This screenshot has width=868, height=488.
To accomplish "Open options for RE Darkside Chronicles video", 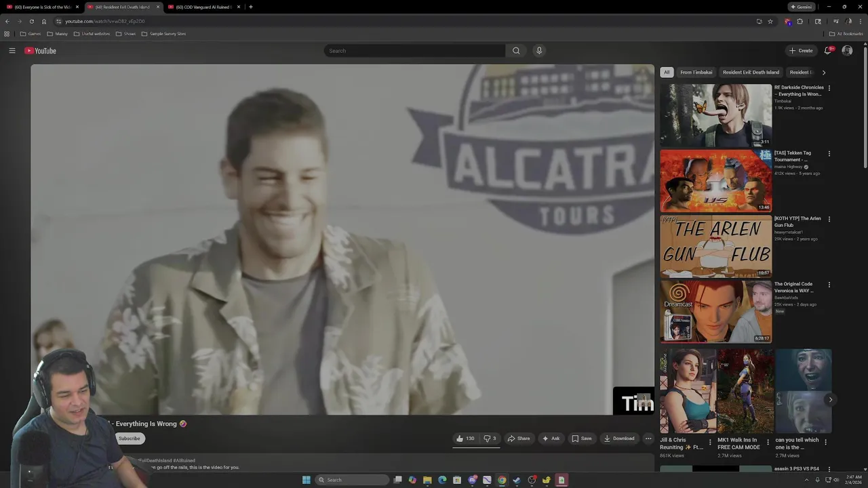I will pyautogui.click(x=829, y=88).
